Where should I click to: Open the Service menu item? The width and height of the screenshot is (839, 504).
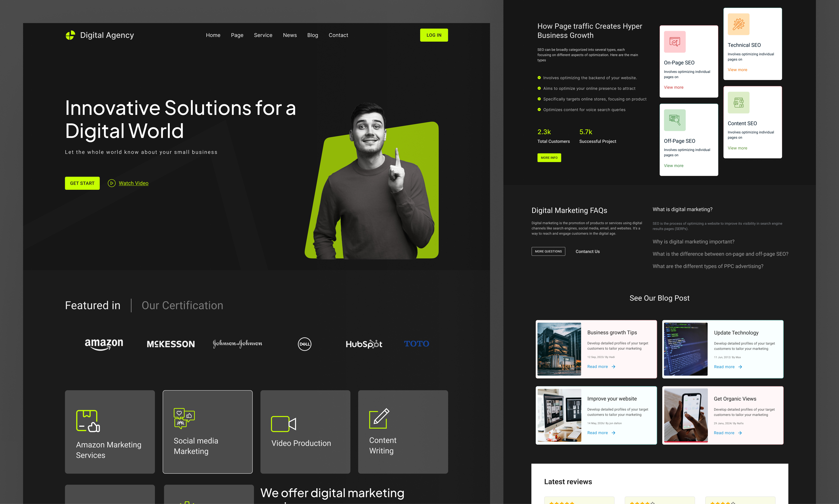click(x=263, y=35)
